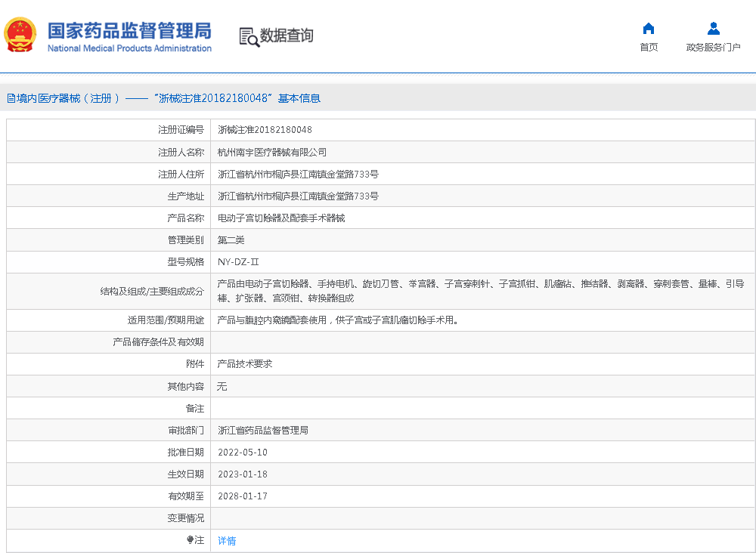Click the bullet icon beside 注
756x553 pixels.
coord(190,540)
